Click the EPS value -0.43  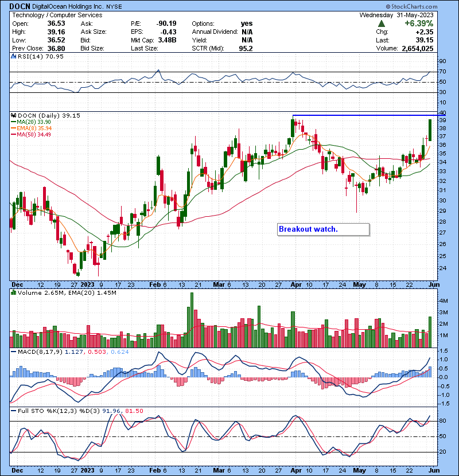click(x=169, y=32)
